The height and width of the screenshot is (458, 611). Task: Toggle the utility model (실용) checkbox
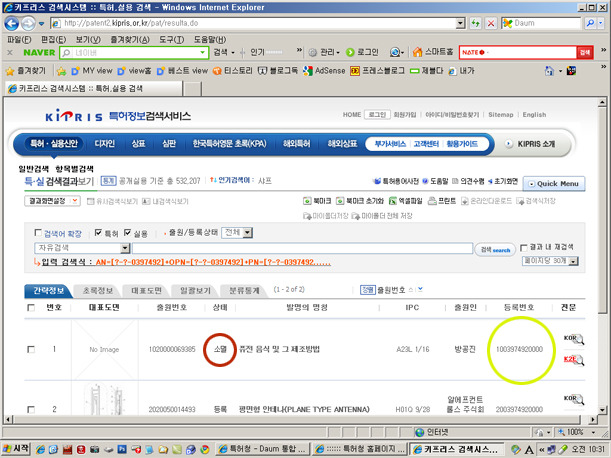pyautogui.click(x=127, y=233)
